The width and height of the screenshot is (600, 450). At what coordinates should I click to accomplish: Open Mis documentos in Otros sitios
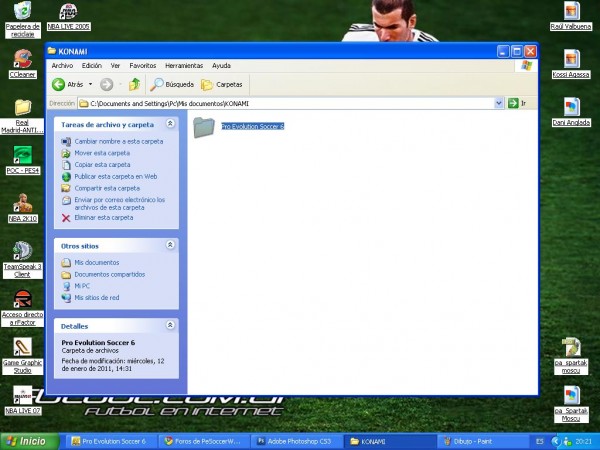(96, 262)
